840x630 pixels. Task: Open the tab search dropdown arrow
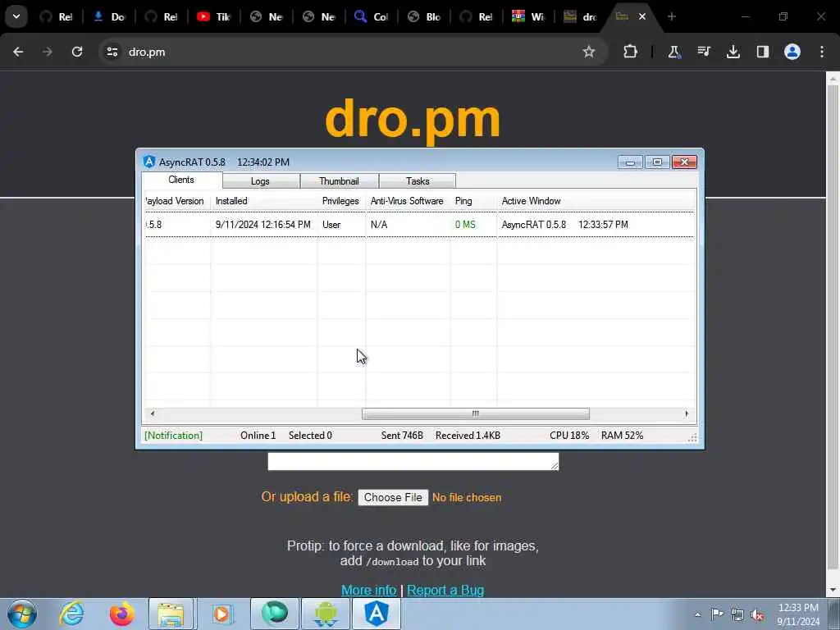(x=16, y=16)
